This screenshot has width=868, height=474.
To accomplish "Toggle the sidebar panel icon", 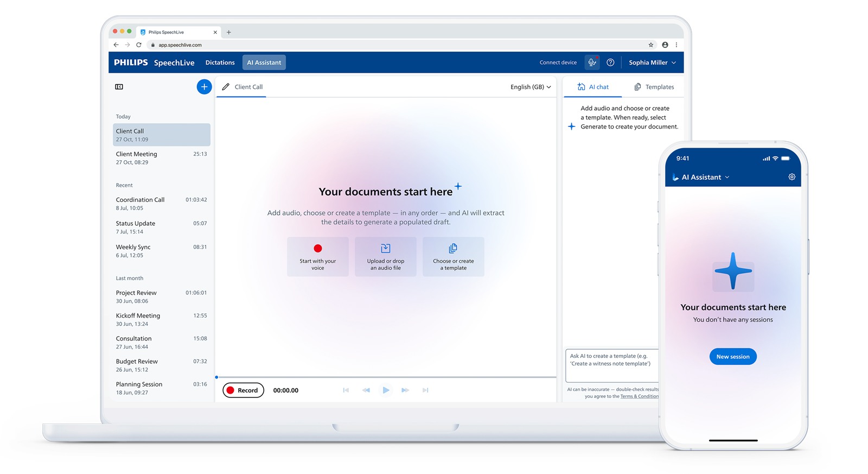I will tap(119, 87).
